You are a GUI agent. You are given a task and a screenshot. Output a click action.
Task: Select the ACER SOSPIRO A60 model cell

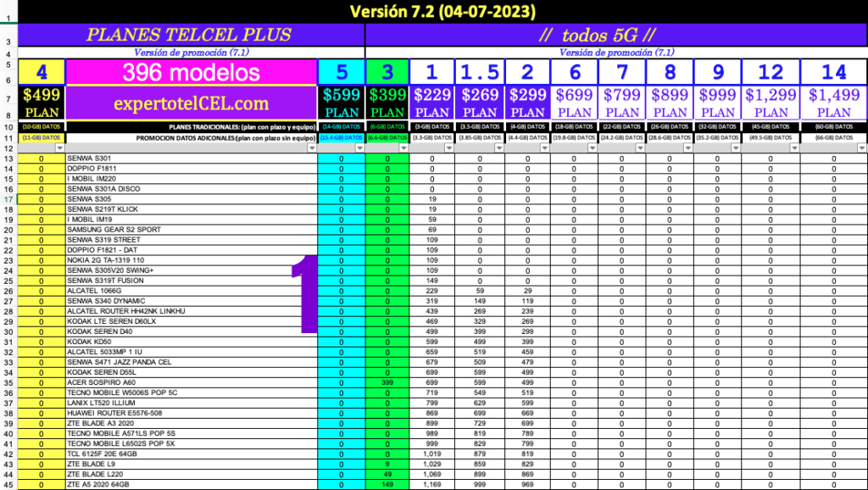192,382
